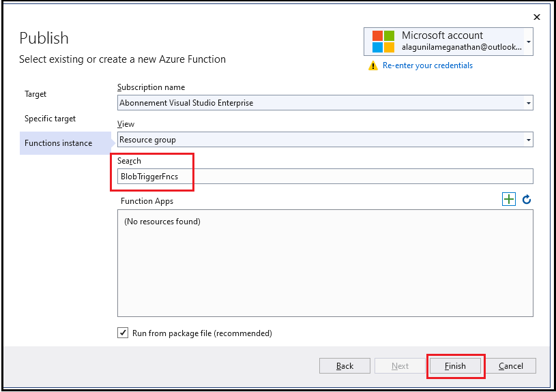
Task: Click the Back button
Action: point(345,366)
